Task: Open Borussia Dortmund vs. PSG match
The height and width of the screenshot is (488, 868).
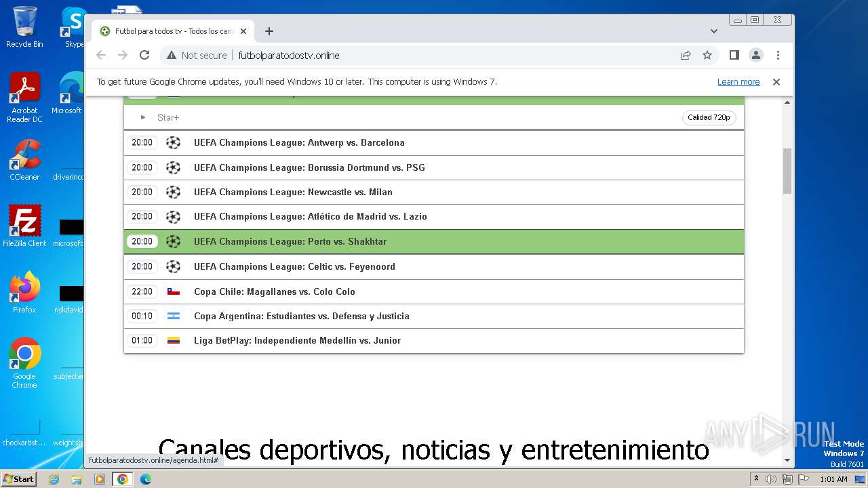Action: (x=434, y=167)
